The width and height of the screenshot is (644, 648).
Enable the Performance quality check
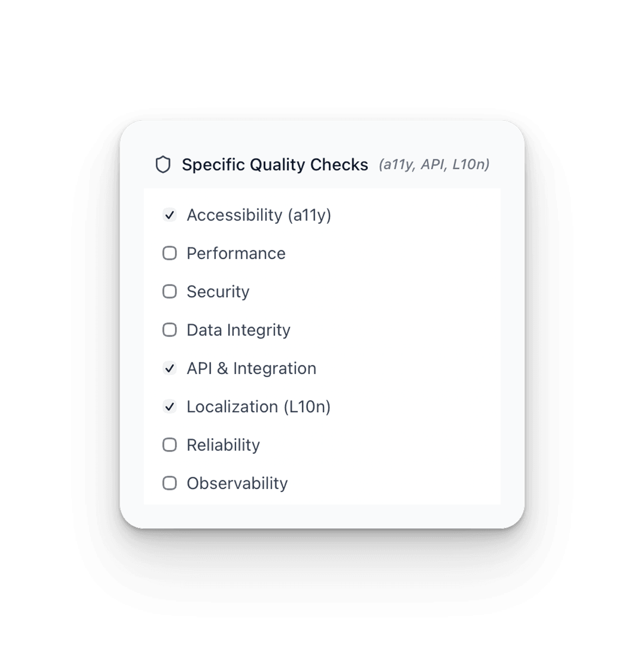click(170, 253)
